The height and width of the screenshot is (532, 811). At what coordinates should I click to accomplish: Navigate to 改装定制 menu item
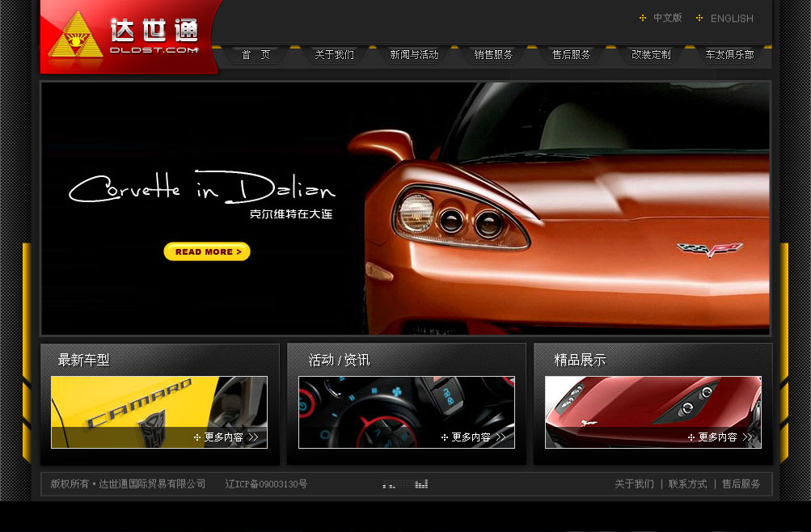(651, 55)
